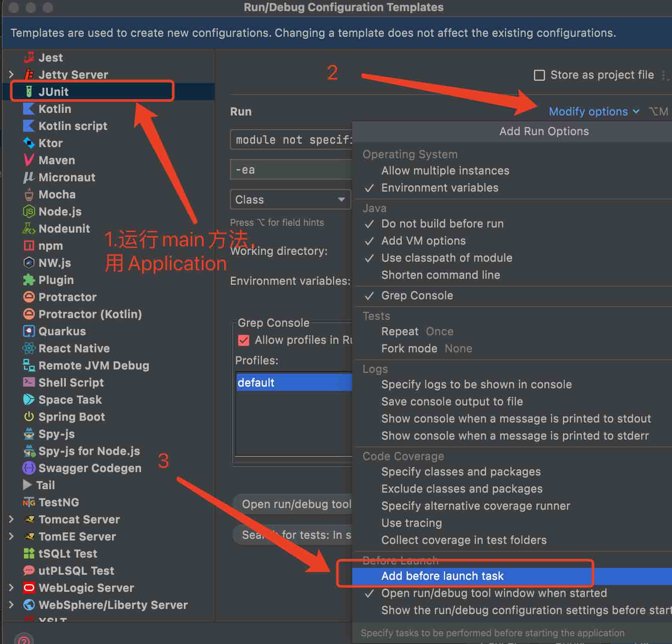Select the utPLSQL Test template
672x644 pixels.
76,570
